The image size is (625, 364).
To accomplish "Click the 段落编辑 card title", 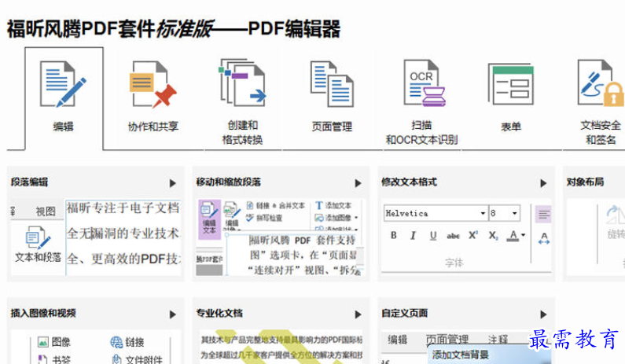I will (30, 182).
